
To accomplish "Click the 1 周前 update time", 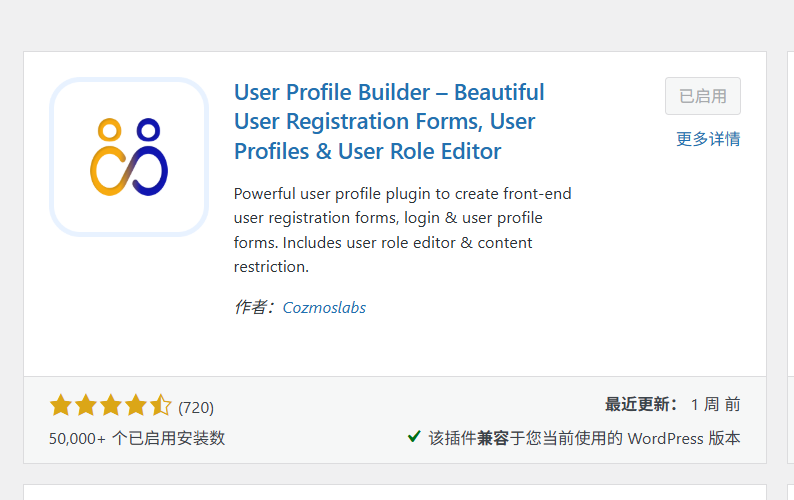I will click(x=716, y=404).
